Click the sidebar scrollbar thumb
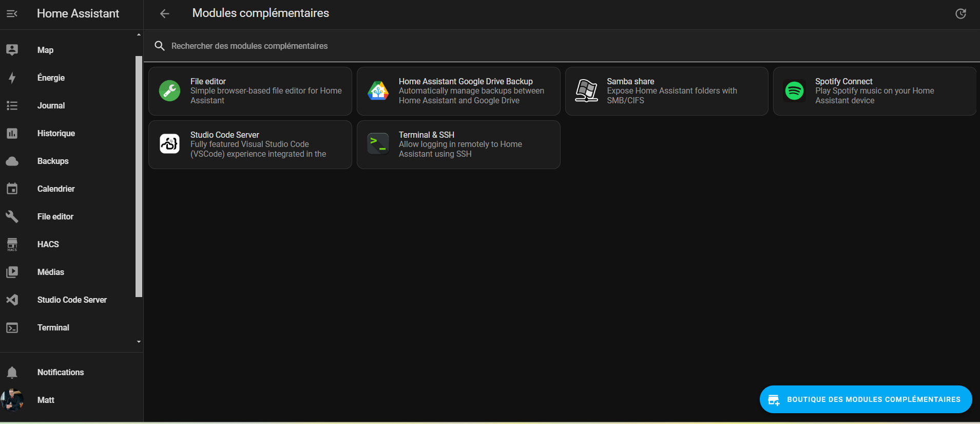This screenshot has height=424, width=980. pyautogui.click(x=138, y=176)
